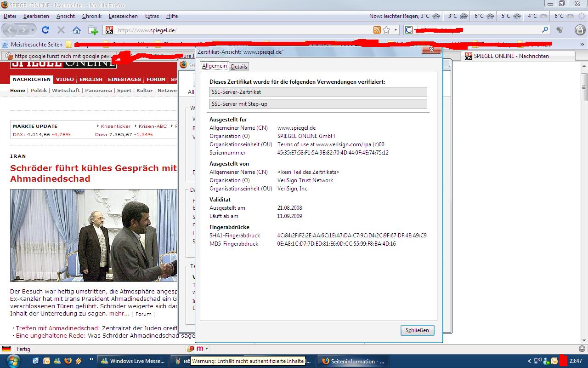Screen dimensions: 588x368
Task: Click the Back navigation arrow
Action: pos(10,30)
